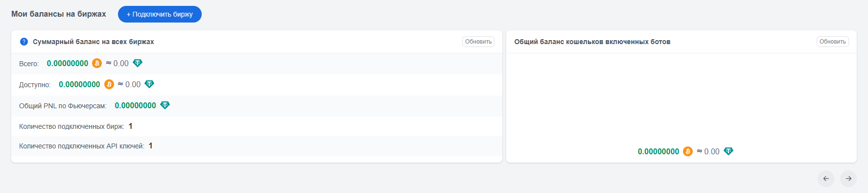Click the Мои балансы на биржах heading
The height and width of the screenshot is (193, 868).
coord(59,14)
